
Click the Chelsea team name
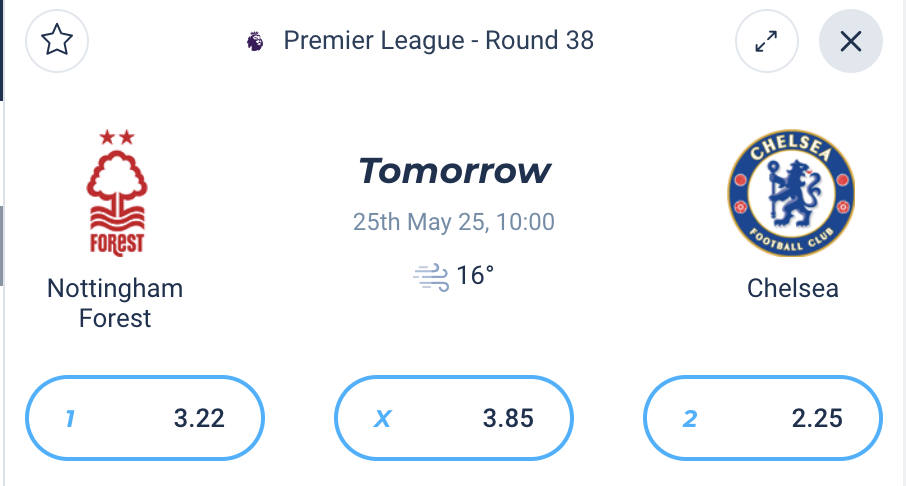click(x=792, y=288)
